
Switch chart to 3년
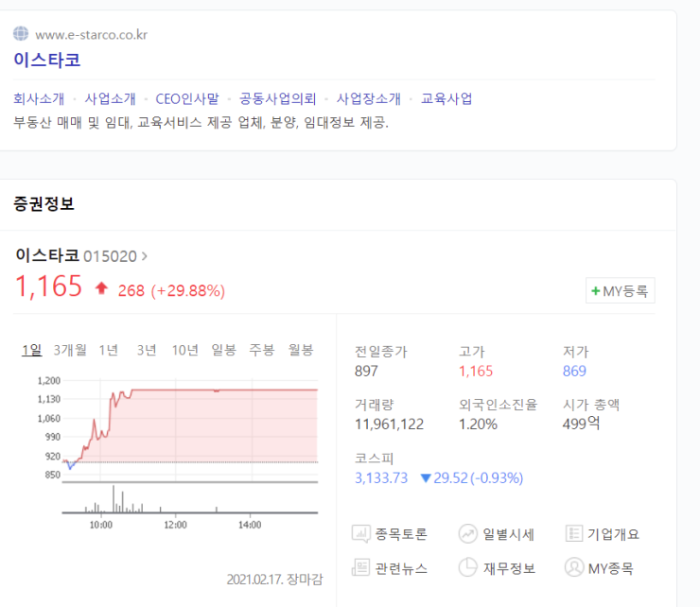pyautogui.click(x=147, y=350)
